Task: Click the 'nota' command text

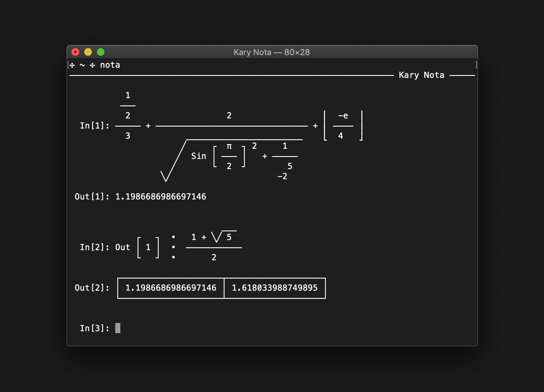Action: click(110, 65)
